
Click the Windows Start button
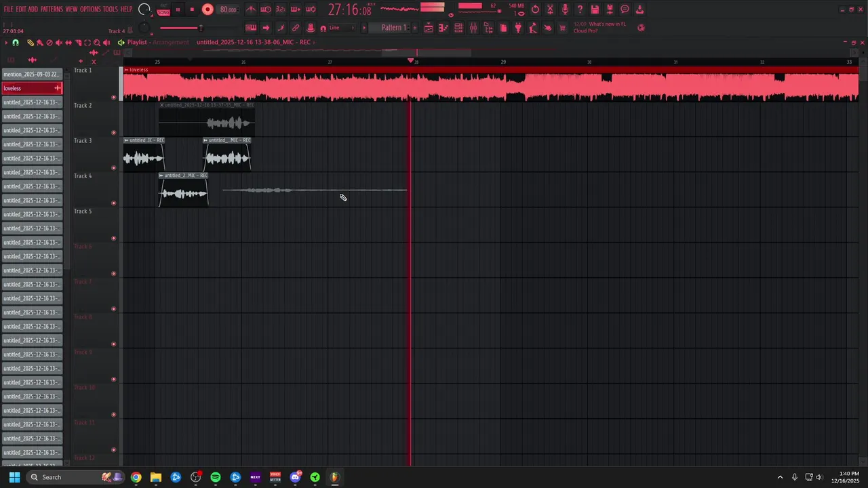pos(14,477)
